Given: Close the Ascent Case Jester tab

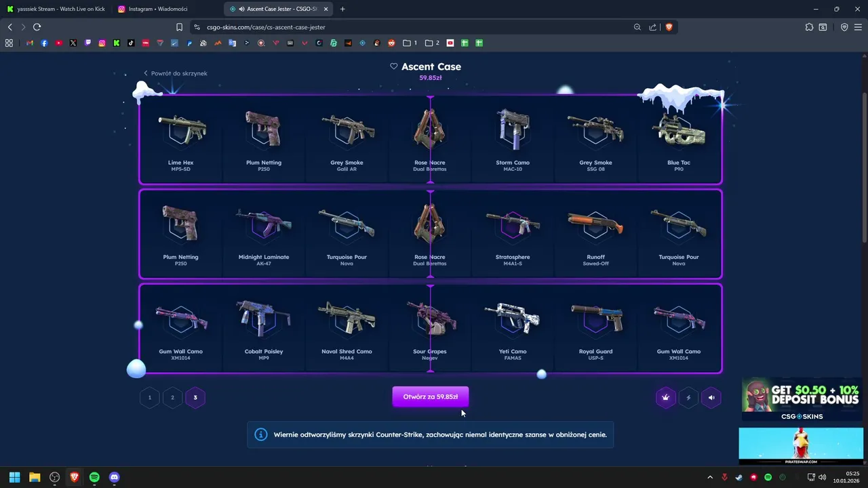Looking at the screenshot, I should tap(326, 9).
